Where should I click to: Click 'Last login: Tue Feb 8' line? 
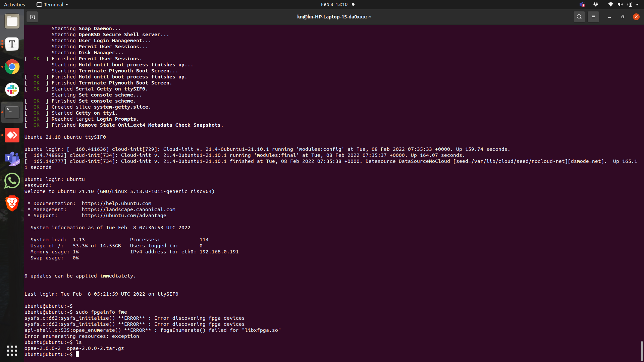(x=101, y=294)
